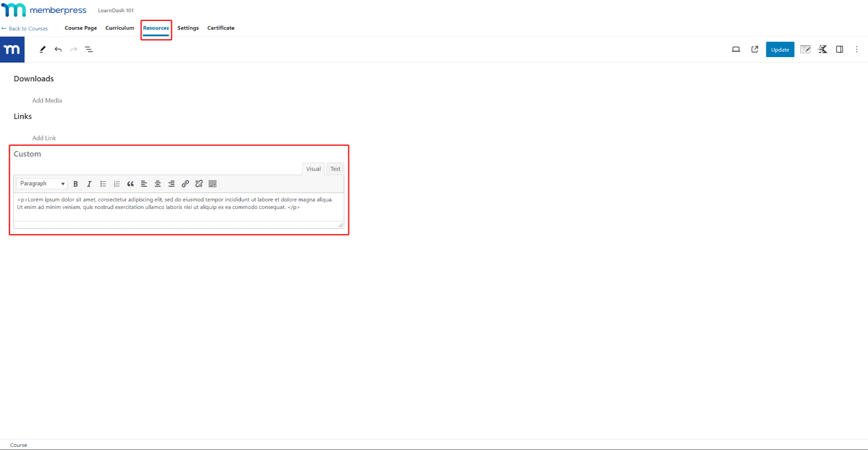Click the Insert link icon
The image size is (868, 450).
[x=185, y=184]
